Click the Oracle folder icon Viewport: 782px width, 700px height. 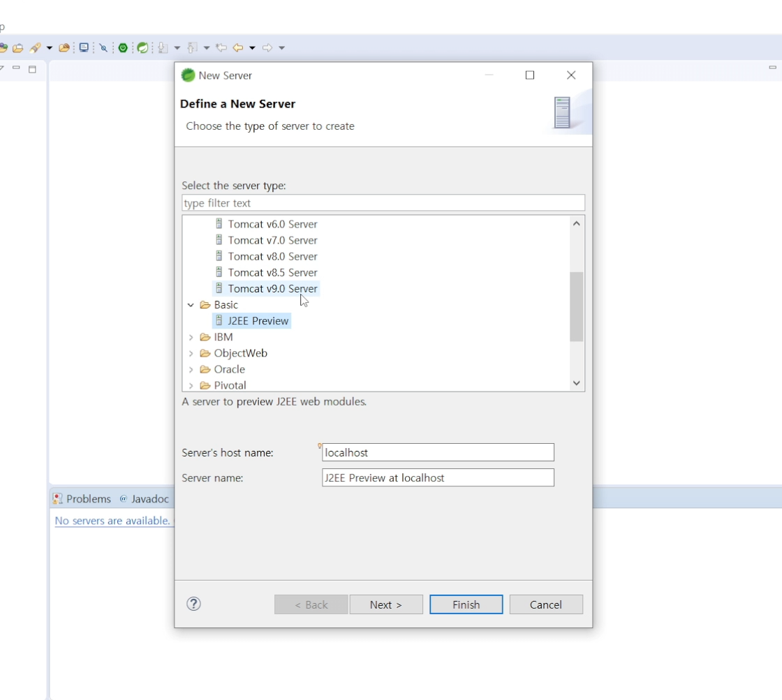click(x=205, y=369)
